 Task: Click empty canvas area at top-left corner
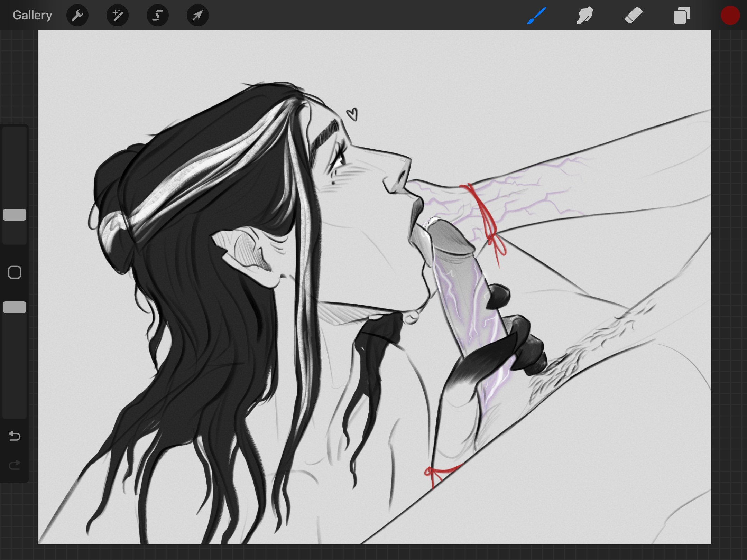pos(62,52)
